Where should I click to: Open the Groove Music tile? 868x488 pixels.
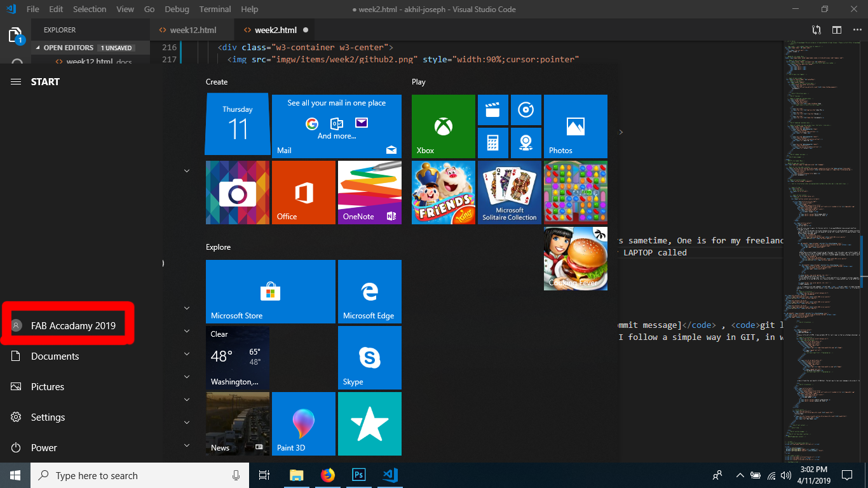tap(526, 110)
